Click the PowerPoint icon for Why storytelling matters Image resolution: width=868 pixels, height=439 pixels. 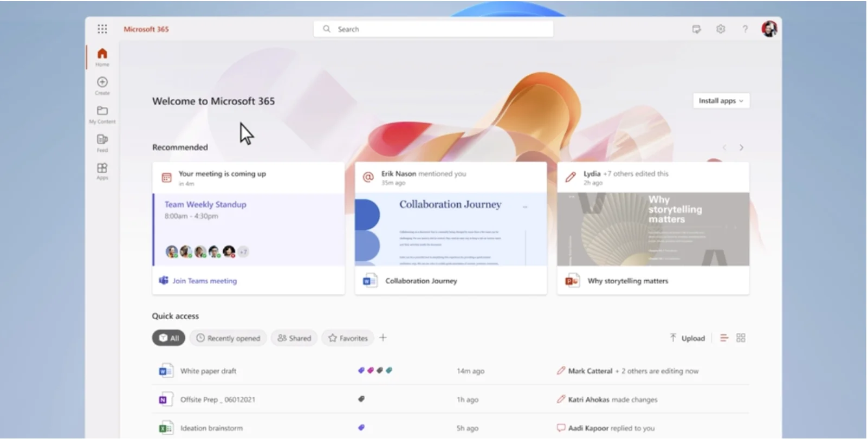pyautogui.click(x=572, y=281)
